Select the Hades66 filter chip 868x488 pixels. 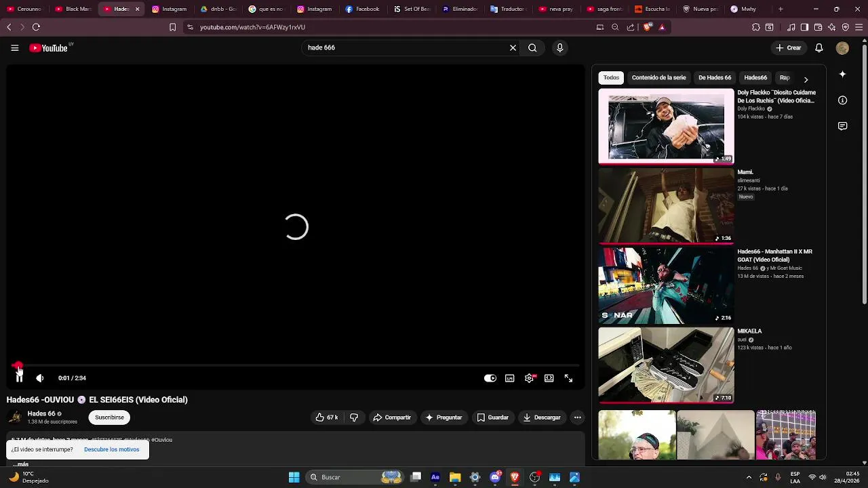pos(755,78)
